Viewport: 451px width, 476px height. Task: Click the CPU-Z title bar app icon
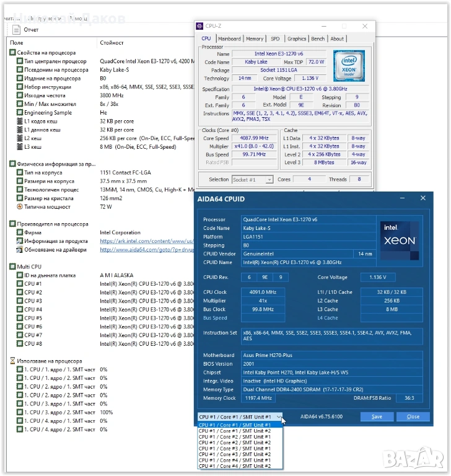point(199,27)
